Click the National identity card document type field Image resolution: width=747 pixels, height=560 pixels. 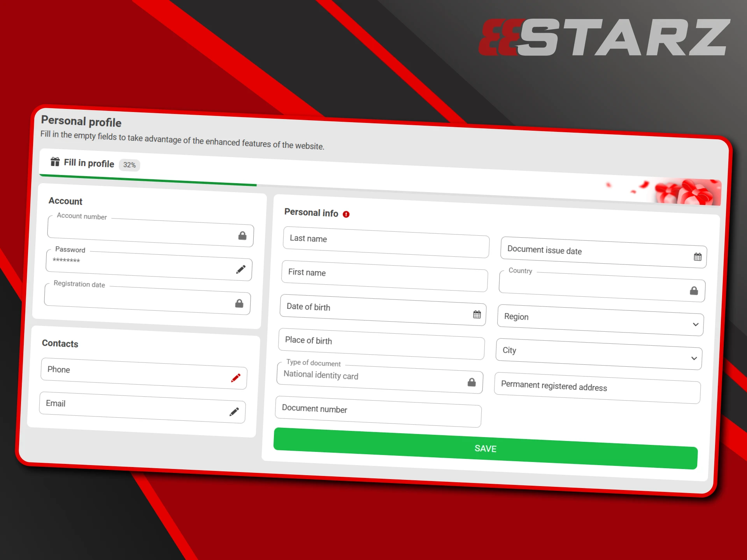pyautogui.click(x=380, y=378)
